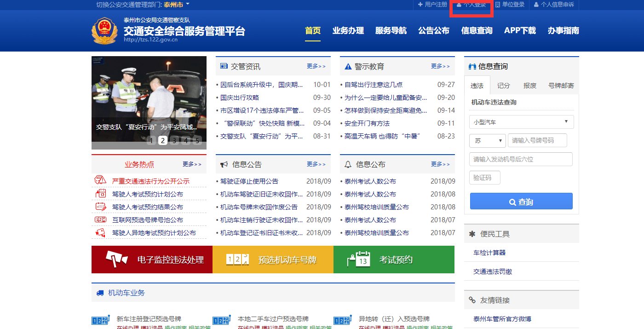Switch to the 记分 tab

tap(504, 85)
